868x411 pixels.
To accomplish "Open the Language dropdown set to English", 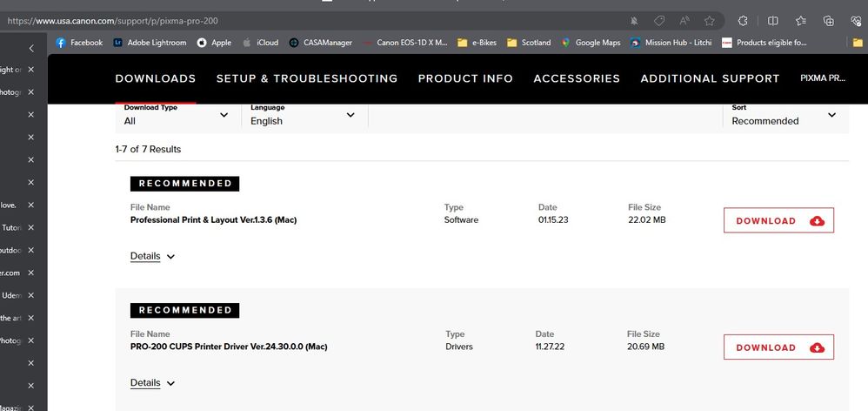I will (304, 115).
